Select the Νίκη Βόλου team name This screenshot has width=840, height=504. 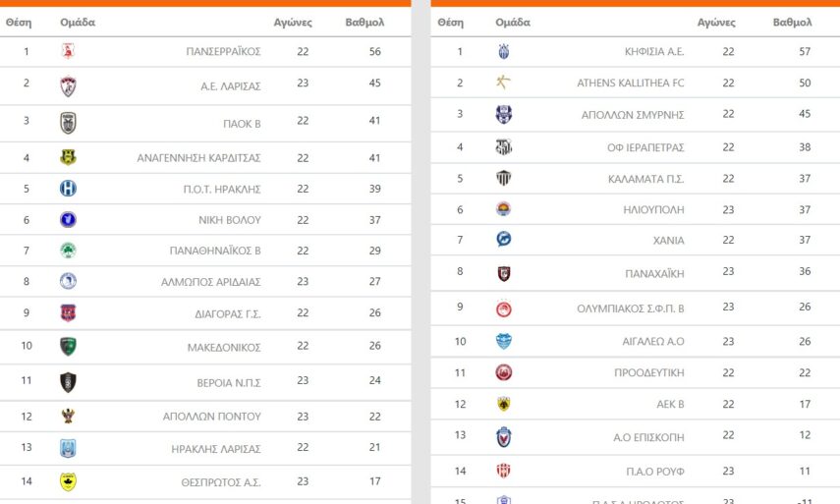pos(228,220)
